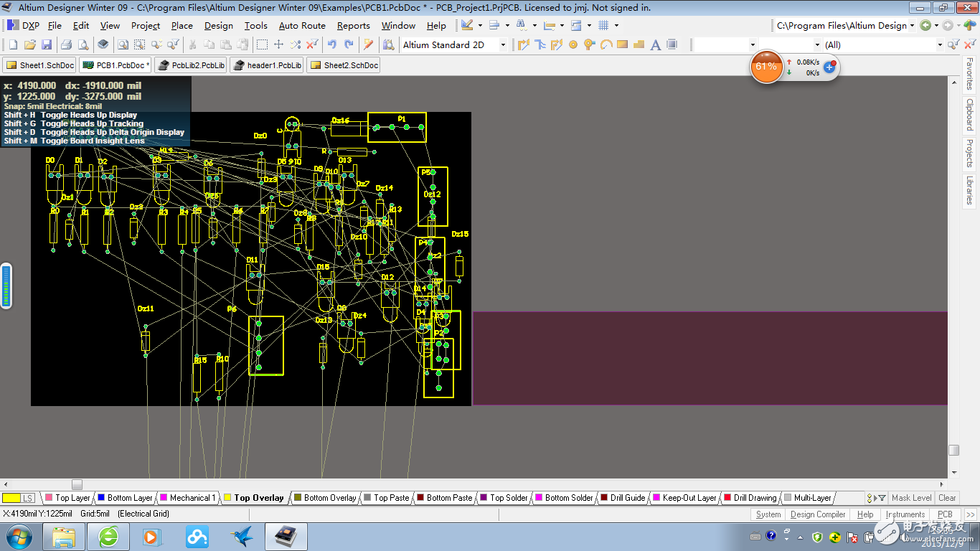Screen dimensions: 980x551
Task: Click the Move Selection crosshair icon
Action: 278,44
